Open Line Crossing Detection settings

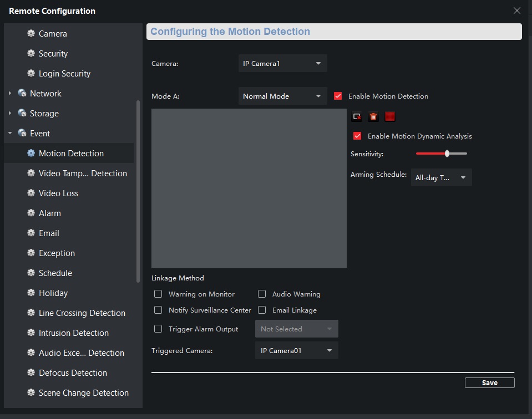pyautogui.click(x=82, y=313)
